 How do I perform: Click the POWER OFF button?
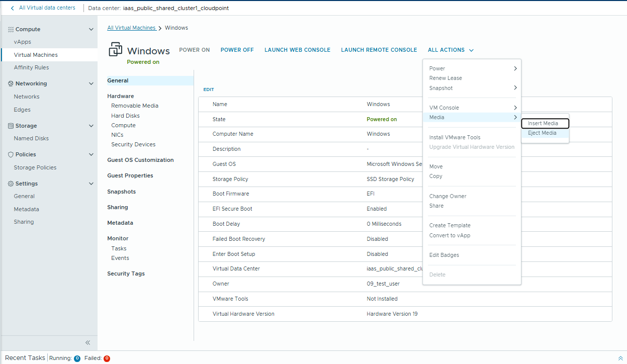(x=237, y=50)
